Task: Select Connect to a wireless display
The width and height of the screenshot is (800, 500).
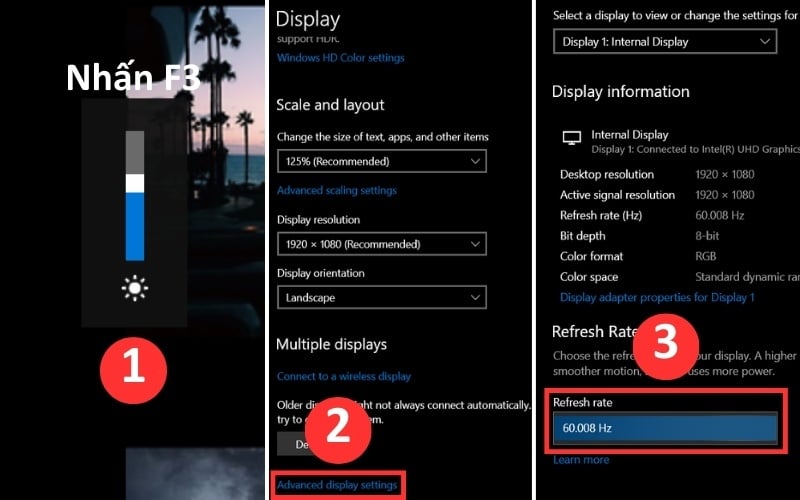Action: click(x=343, y=376)
